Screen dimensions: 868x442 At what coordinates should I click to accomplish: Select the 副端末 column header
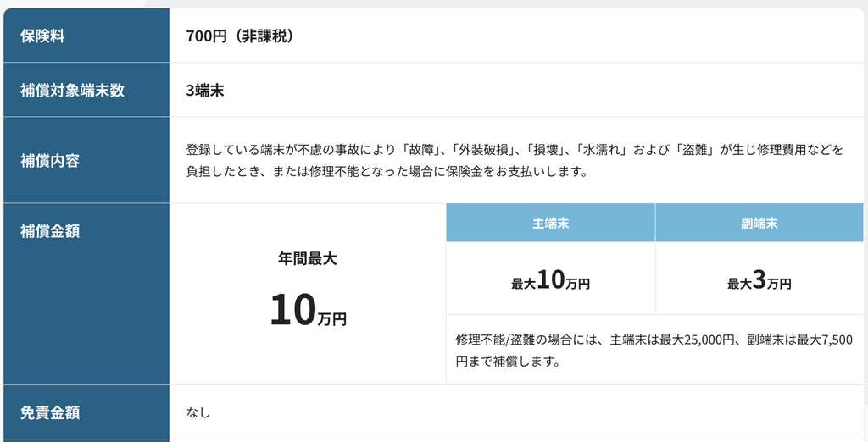(759, 224)
